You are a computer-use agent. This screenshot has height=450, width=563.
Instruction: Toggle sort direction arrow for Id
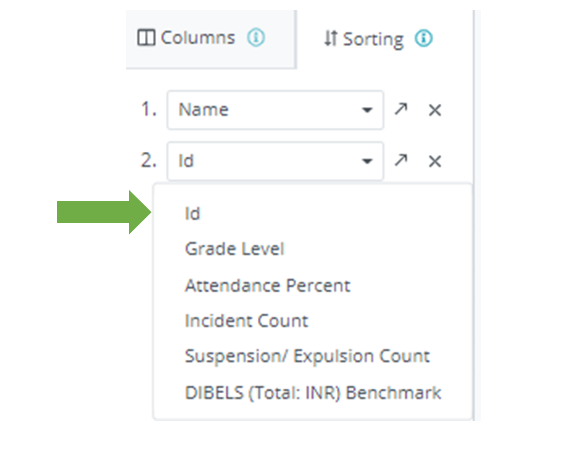(x=401, y=160)
